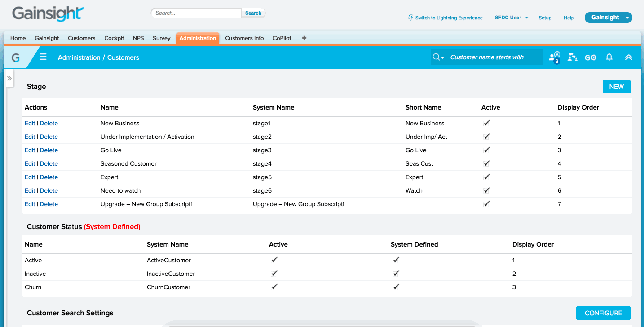The height and width of the screenshot is (327, 644).
Task: Delete the Expert stage
Action: click(x=49, y=177)
